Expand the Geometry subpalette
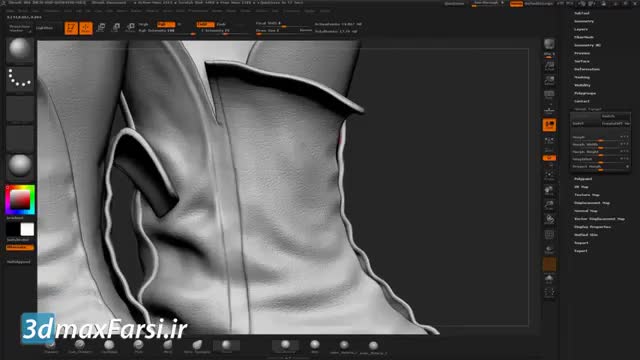This screenshot has width=640, height=360. click(x=584, y=21)
